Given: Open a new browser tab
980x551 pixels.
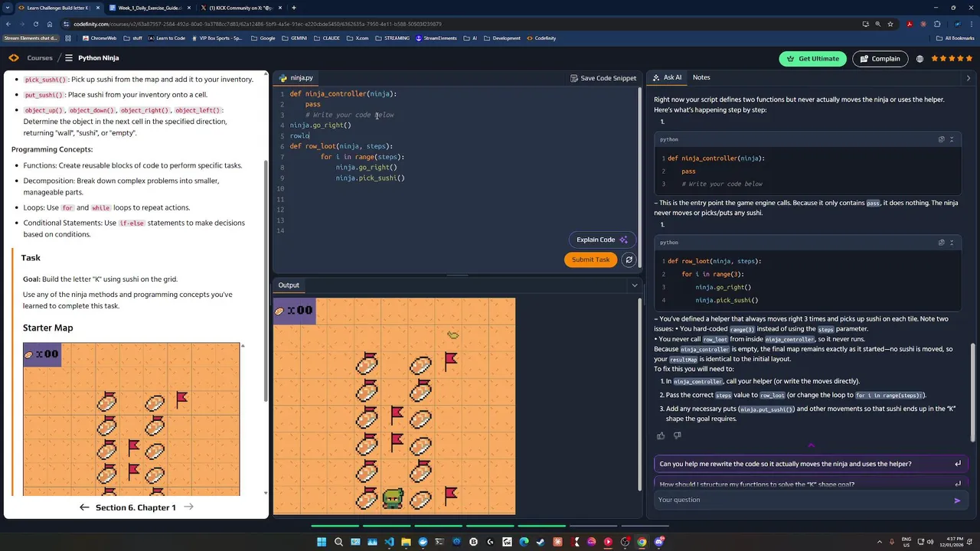Looking at the screenshot, I should [293, 8].
